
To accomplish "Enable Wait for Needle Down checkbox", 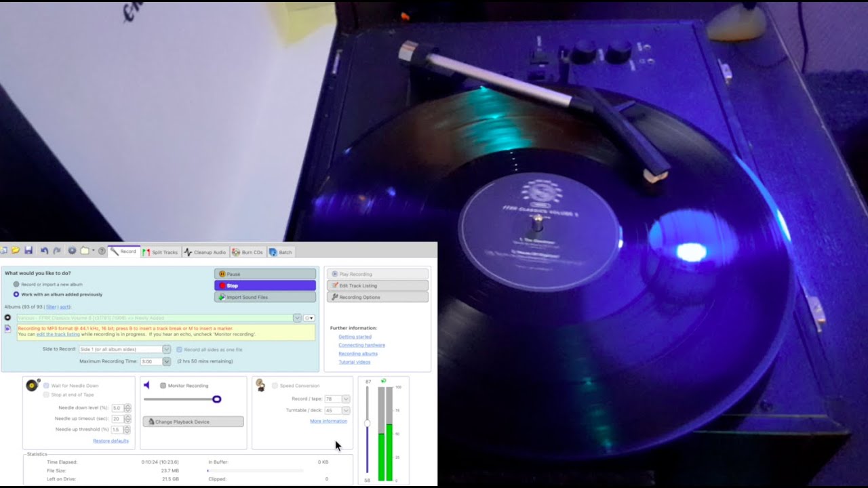I will 46,386.
